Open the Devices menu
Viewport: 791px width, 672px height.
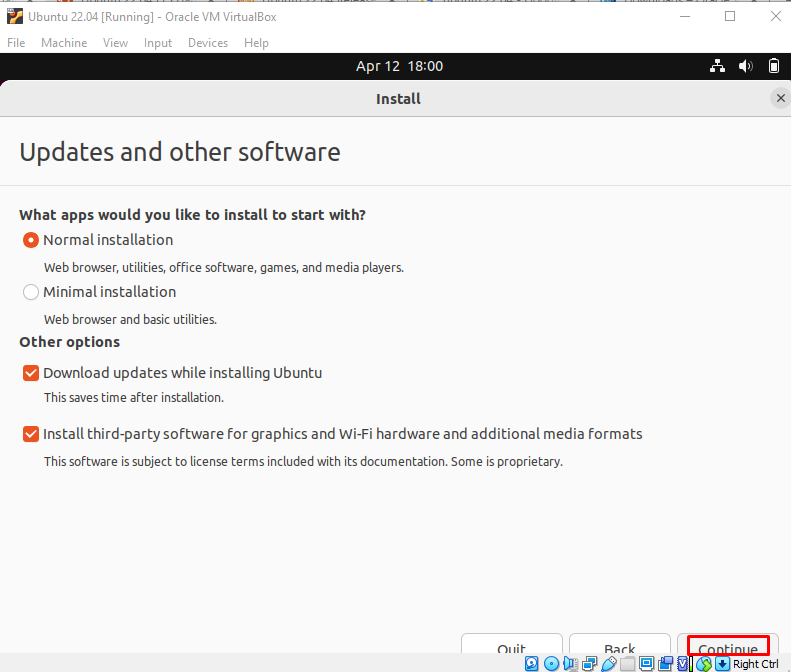208,43
